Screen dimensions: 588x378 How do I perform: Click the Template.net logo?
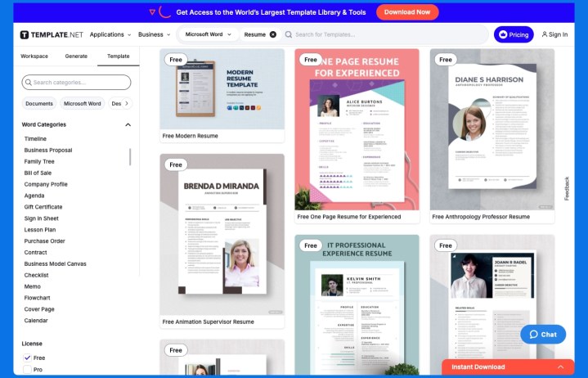tap(52, 34)
